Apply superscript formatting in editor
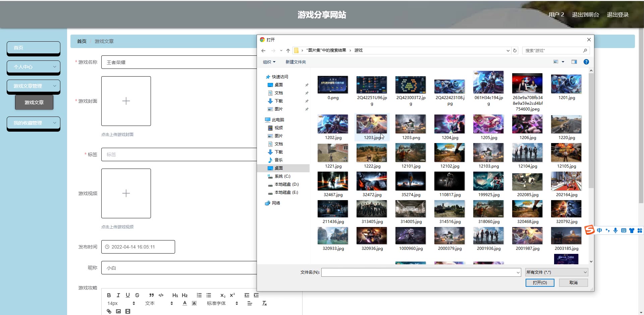The width and height of the screenshot is (644, 315). click(x=232, y=295)
